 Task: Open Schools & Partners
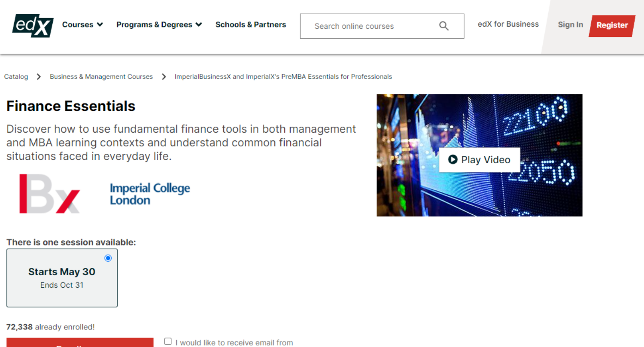pyautogui.click(x=251, y=24)
